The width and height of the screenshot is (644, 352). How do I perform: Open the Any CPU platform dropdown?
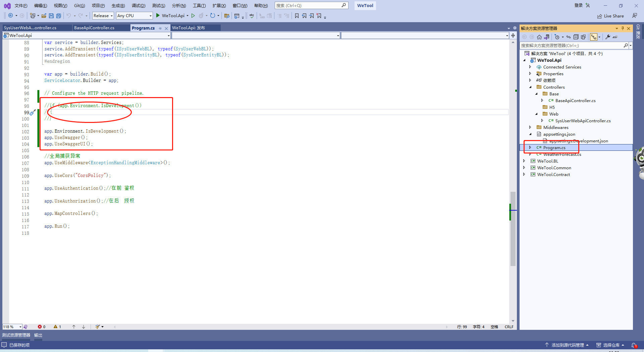coord(134,15)
